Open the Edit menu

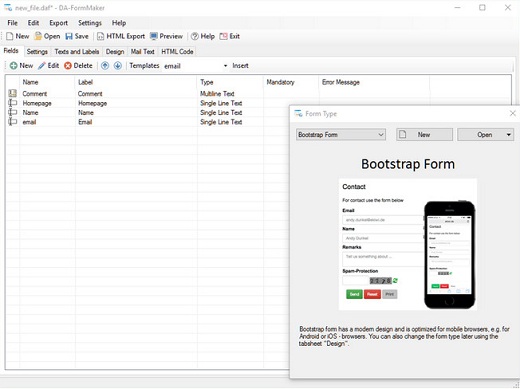click(x=33, y=23)
